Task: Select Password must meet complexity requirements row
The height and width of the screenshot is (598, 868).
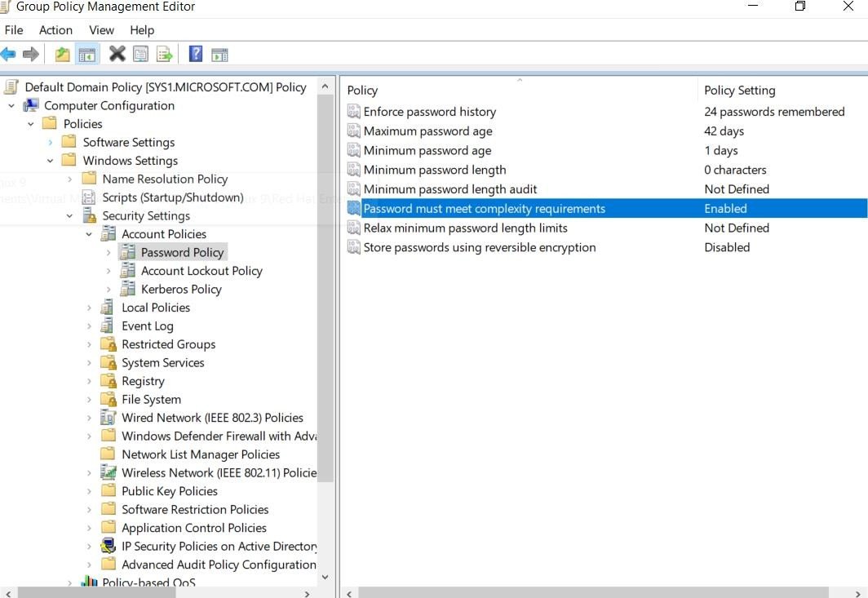Action: (606, 208)
